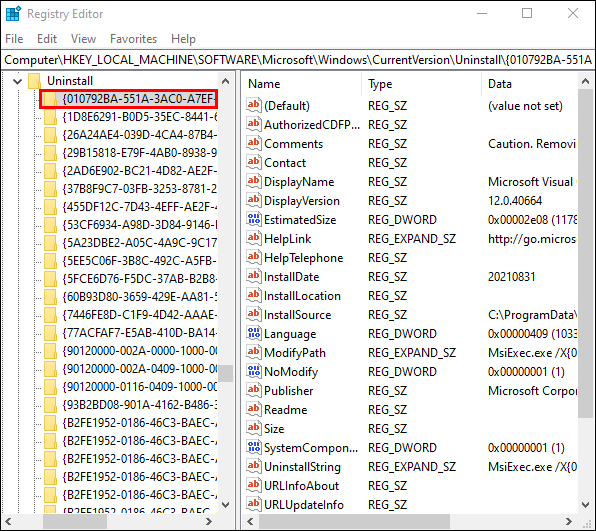The image size is (596, 531).
Task: Click the SystemCompon... DWORD icon
Action: point(254,447)
